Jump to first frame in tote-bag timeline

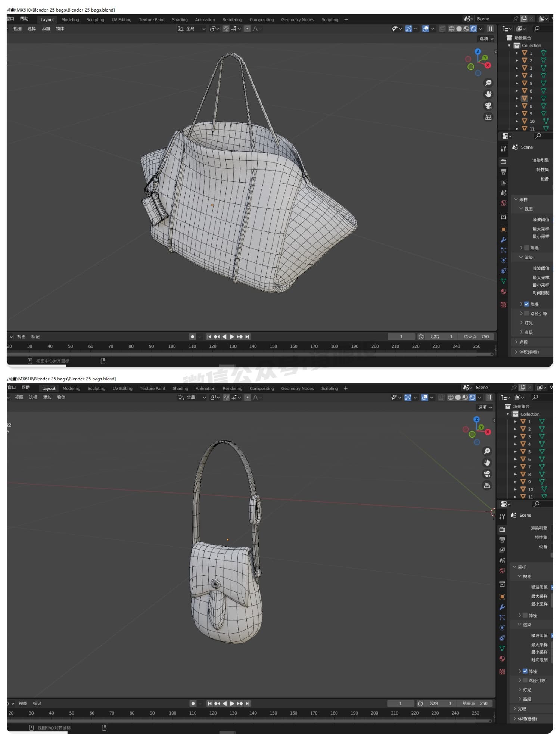click(209, 336)
